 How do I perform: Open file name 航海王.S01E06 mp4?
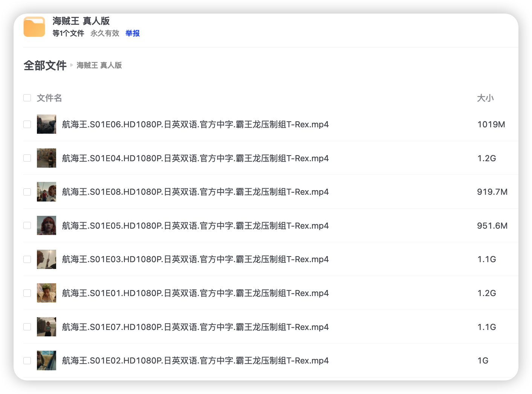point(195,124)
